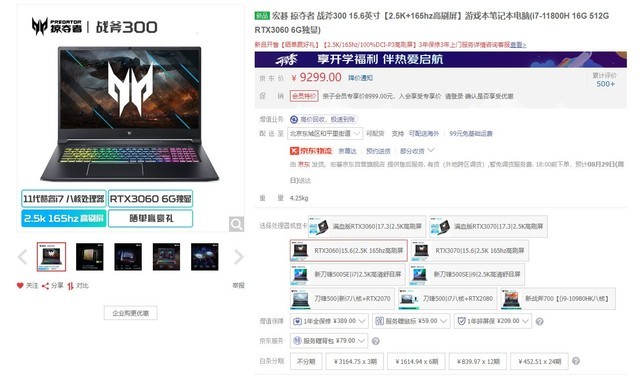640x377 pixels.
Task: Click the Predator 掠夺者 brand logo
Action: (x=57, y=27)
